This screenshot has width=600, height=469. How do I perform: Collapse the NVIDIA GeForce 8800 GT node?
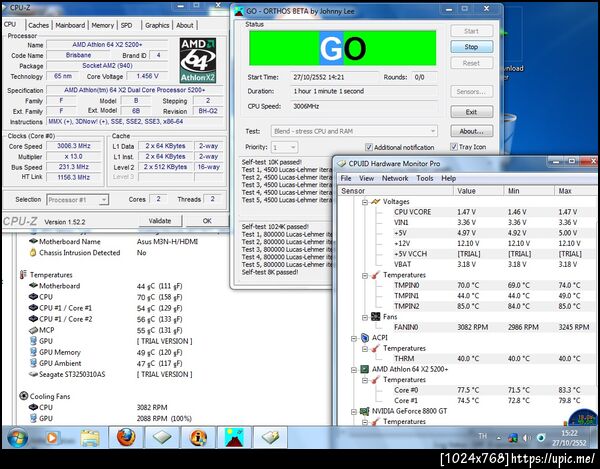(354, 412)
